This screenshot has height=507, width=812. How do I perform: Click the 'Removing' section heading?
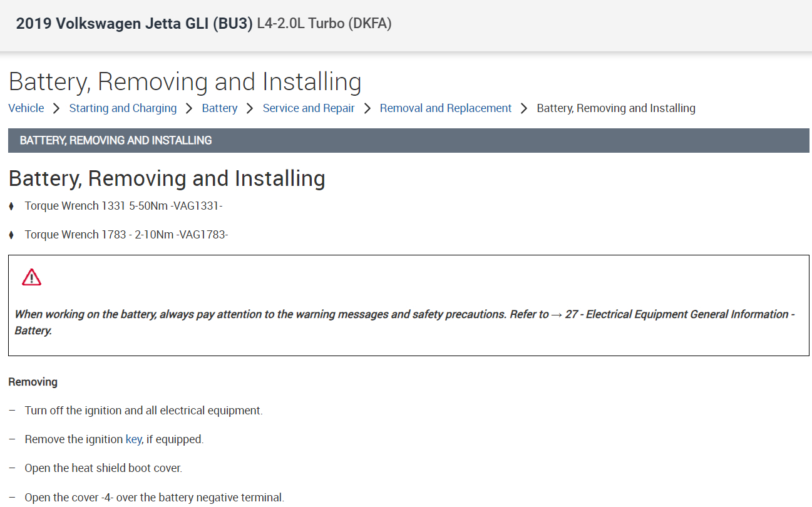pos(33,382)
